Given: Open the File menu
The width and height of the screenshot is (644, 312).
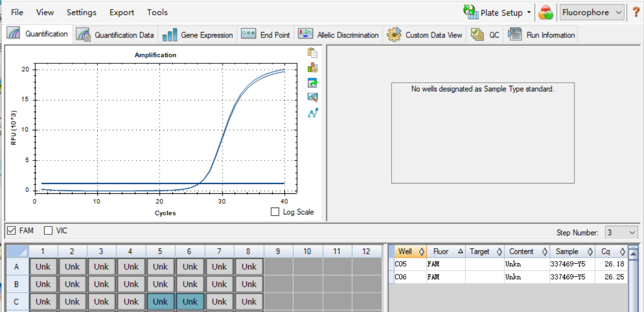Looking at the screenshot, I should [17, 12].
